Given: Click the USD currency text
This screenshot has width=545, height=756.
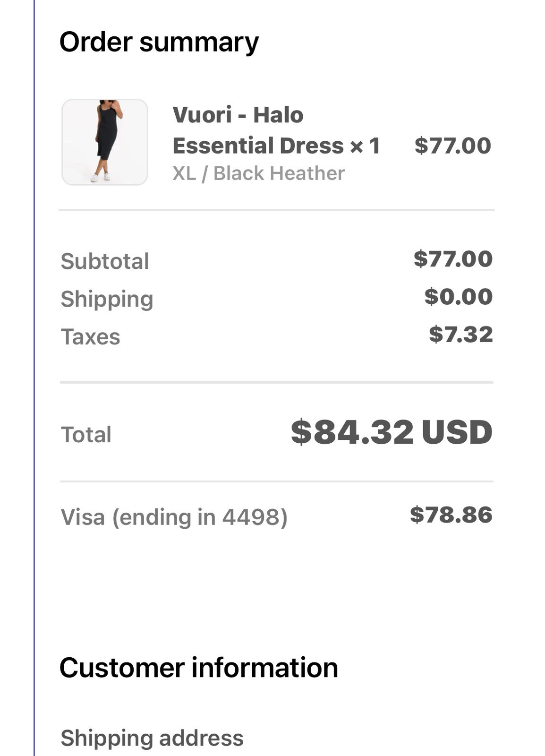Looking at the screenshot, I should pos(457,432).
